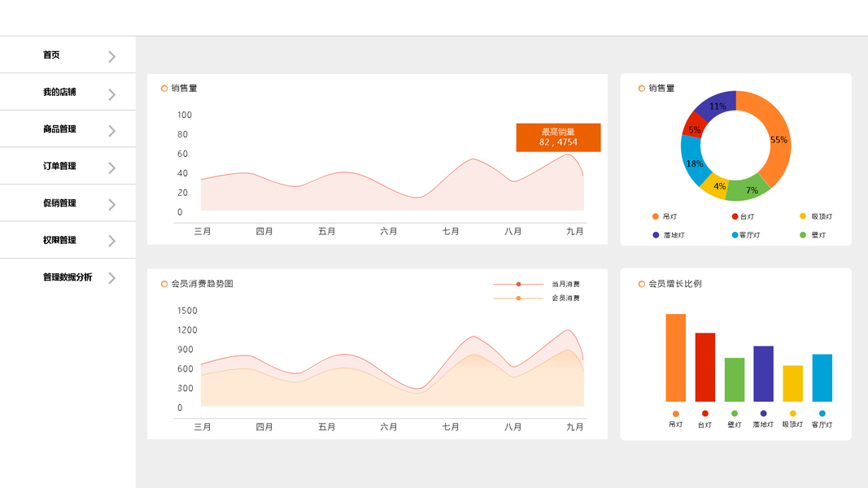The height and width of the screenshot is (488, 868).
Task: Click the red 台灯 bar in 会员增长比例
Action: coord(704,367)
